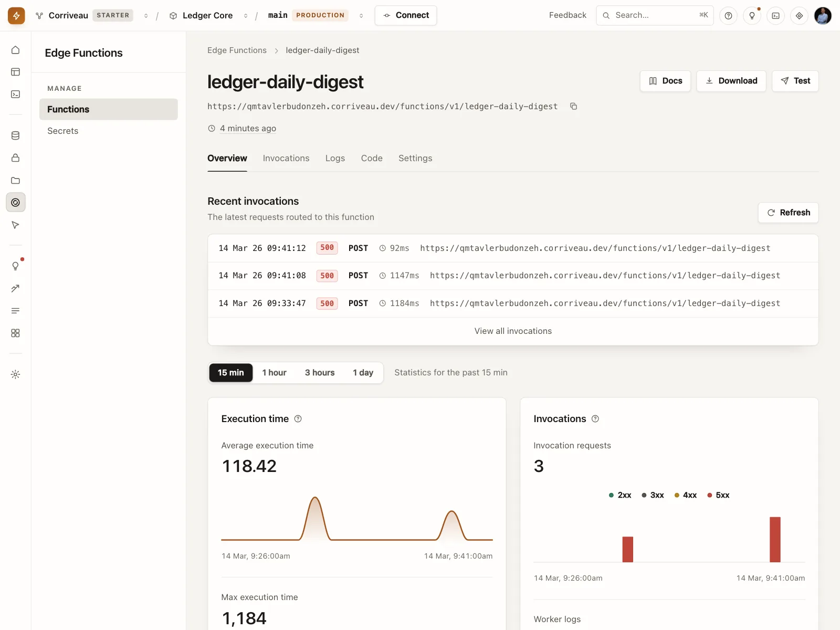The image size is (840, 630).
Task: Open the SQL Editor terminal icon
Action: 16,94
